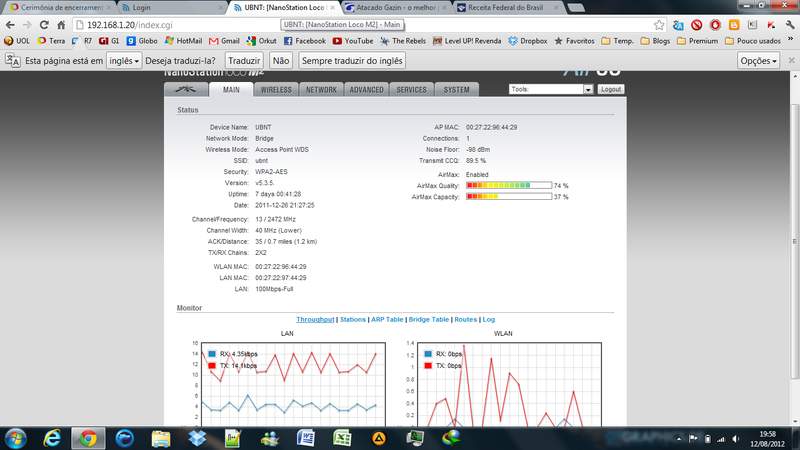Click the volume speaker tray icon

click(x=735, y=439)
